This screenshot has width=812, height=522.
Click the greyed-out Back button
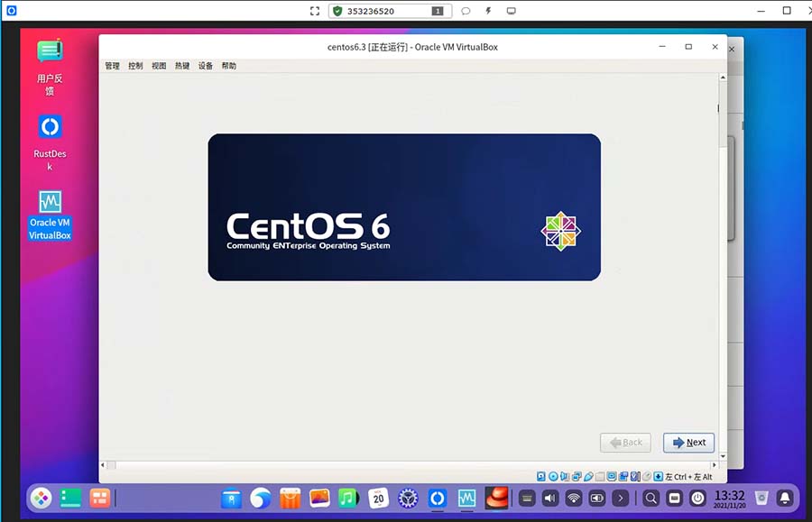pos(625,443)
